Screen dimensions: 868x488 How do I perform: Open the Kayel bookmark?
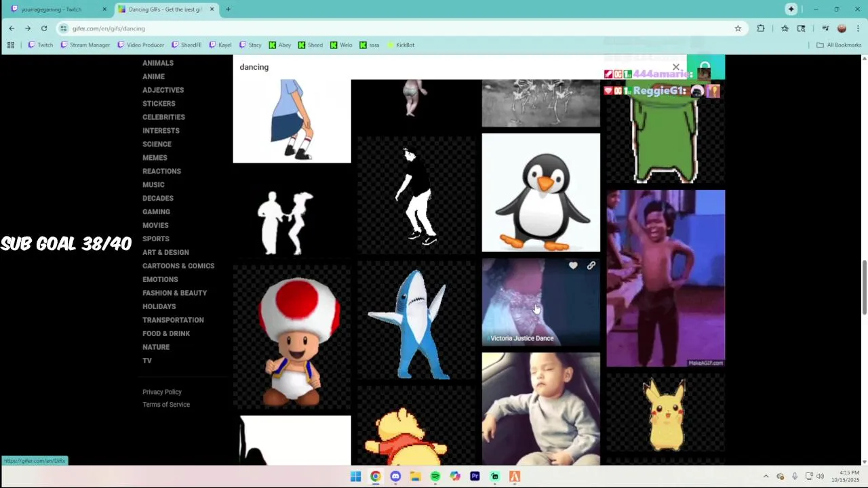pos(220,45)
